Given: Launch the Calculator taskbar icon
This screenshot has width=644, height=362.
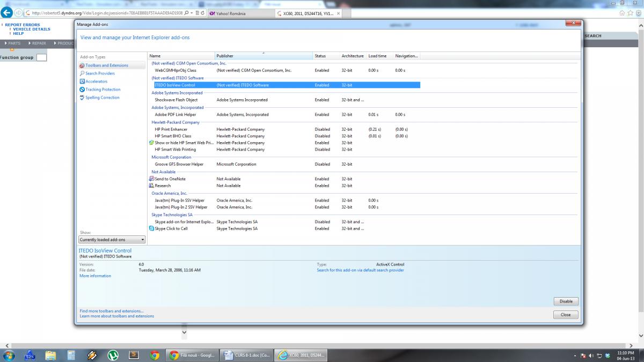Looking at the screenshot, I should pos(71,355).
